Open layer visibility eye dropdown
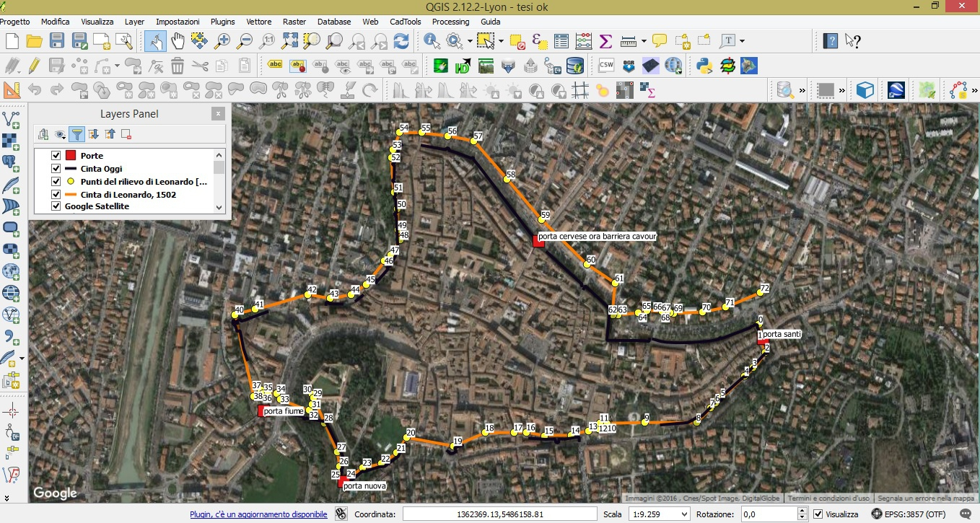980x523 pixels. tap(60, 134)
